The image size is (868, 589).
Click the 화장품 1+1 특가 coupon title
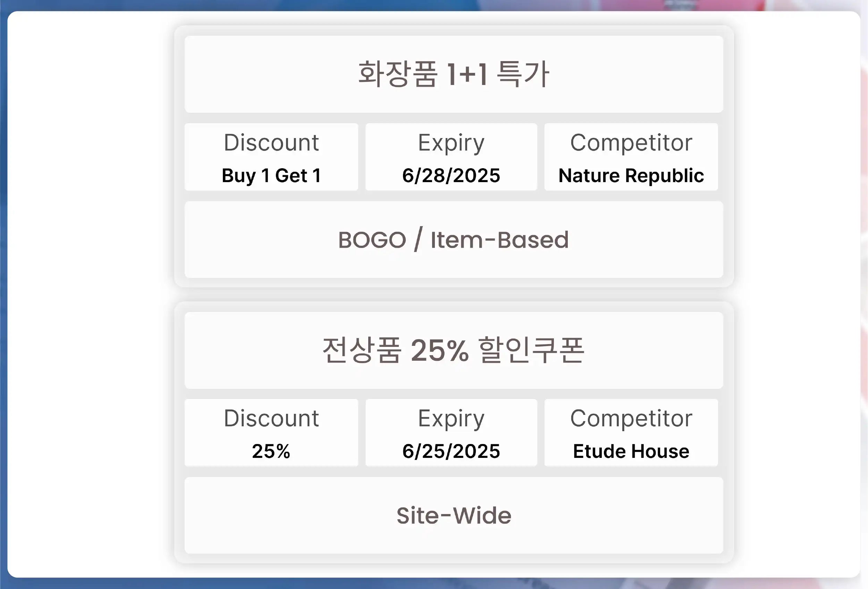coord(453,74)
